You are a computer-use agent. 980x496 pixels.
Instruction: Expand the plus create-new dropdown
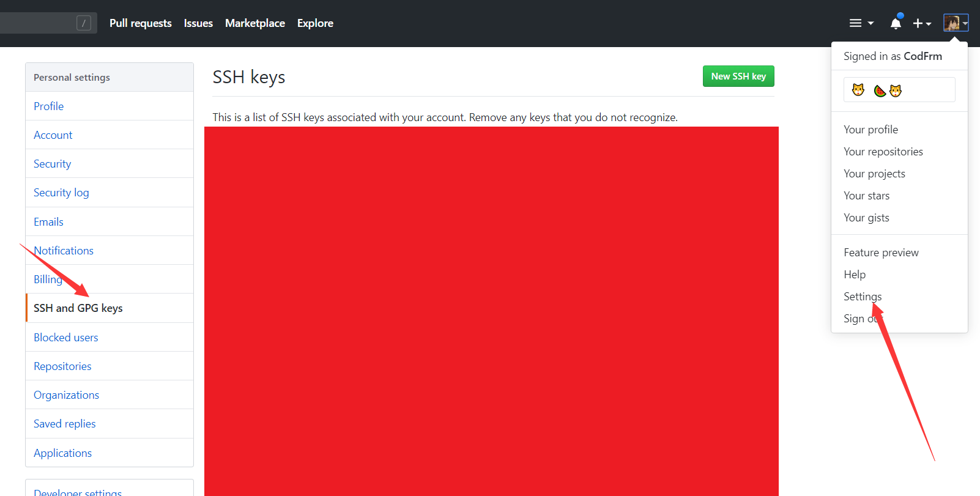click(921, 23)
